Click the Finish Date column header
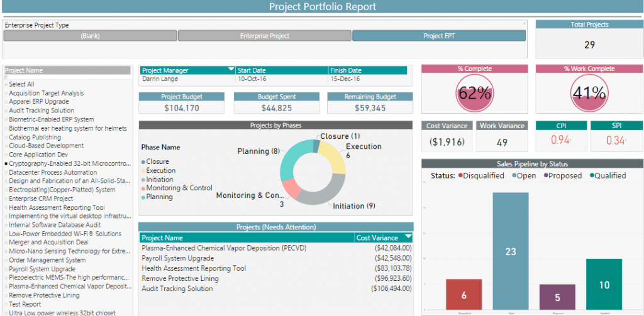 click(x=367, y=70)
